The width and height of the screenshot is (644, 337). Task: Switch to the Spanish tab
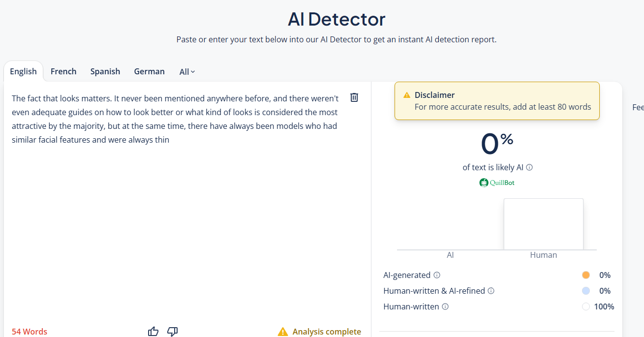click(x=105, y=71)
